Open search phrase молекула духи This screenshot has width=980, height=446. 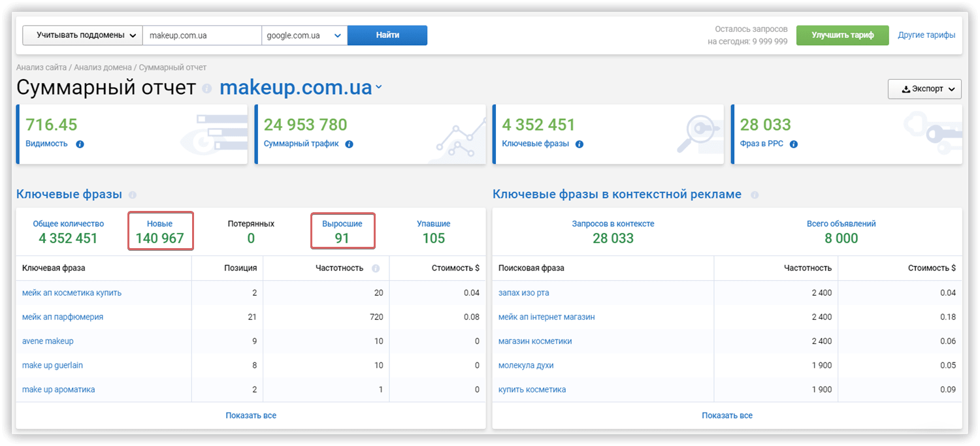pyautogui.click(x=526, y=365)
